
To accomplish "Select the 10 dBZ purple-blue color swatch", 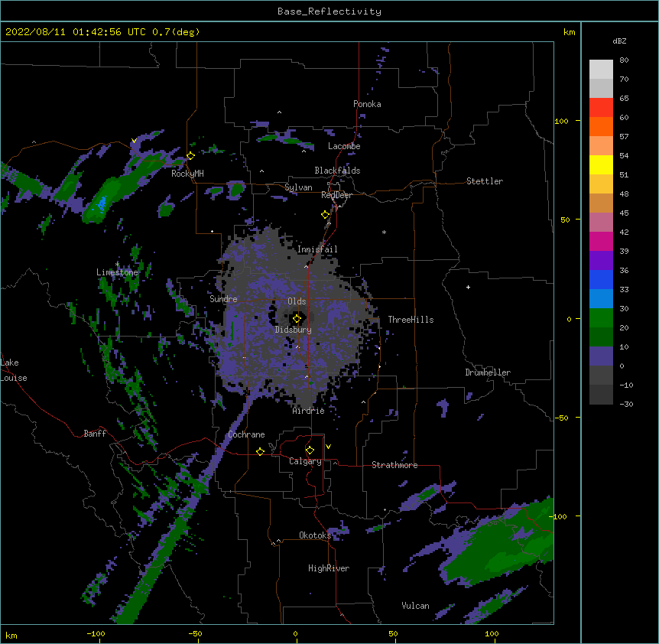I will click(x=601, y=356).
